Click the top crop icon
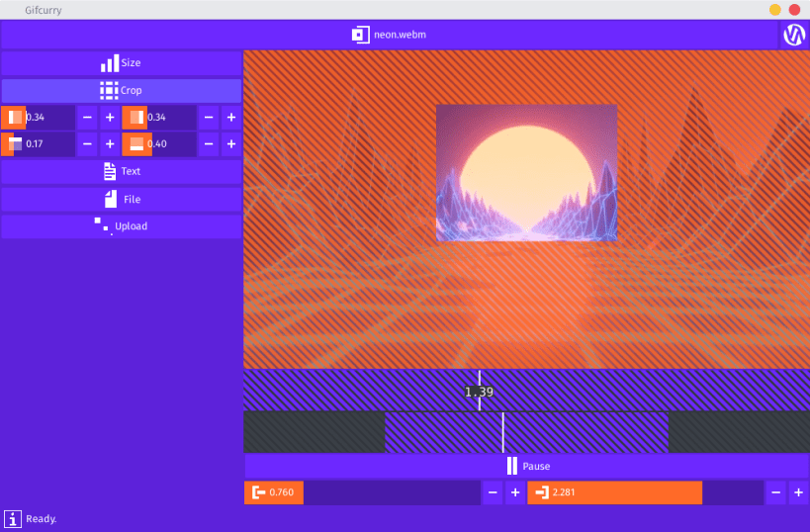The height and width of the screenshot is (532, 810). pyautogui.click(x=14, y=144)
